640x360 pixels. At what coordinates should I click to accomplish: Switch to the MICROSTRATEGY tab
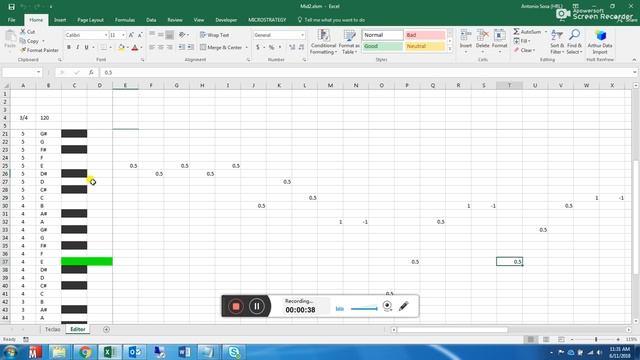pos(267,20)
